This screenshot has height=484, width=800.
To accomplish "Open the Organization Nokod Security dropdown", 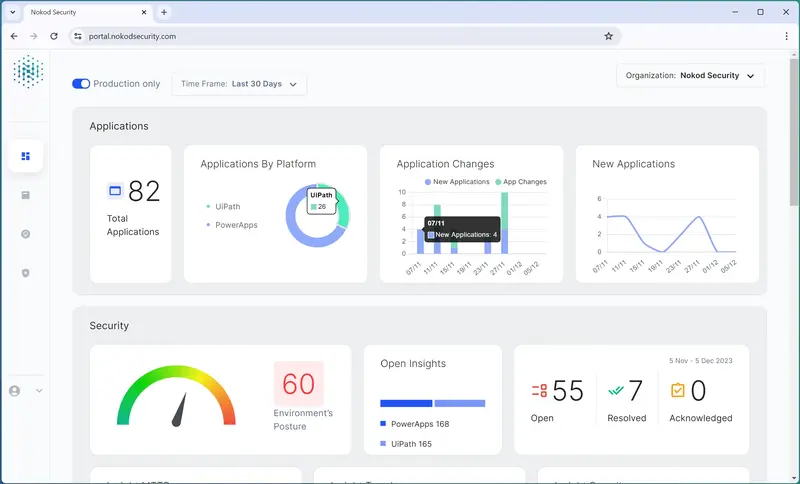I will (690, 75).
